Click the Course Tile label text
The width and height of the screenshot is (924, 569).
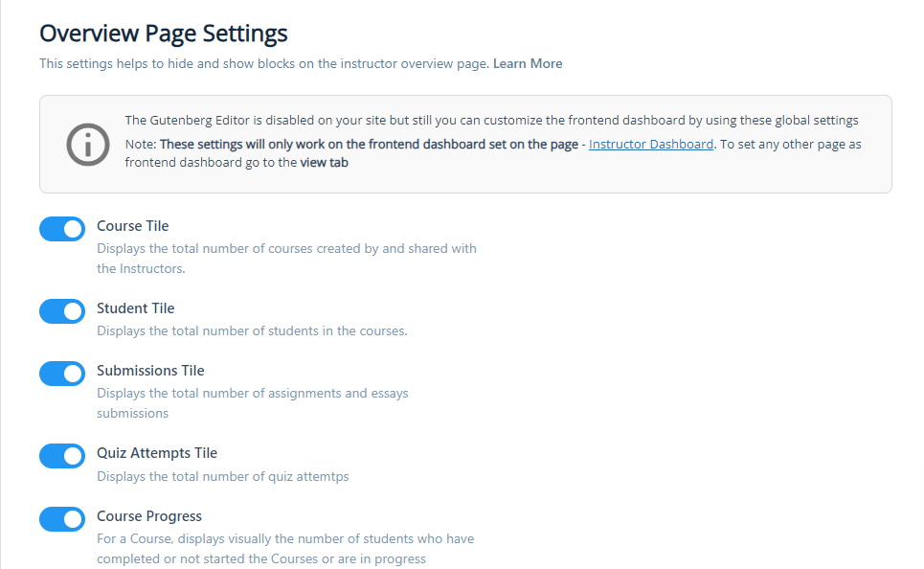(x=132, y=226)
